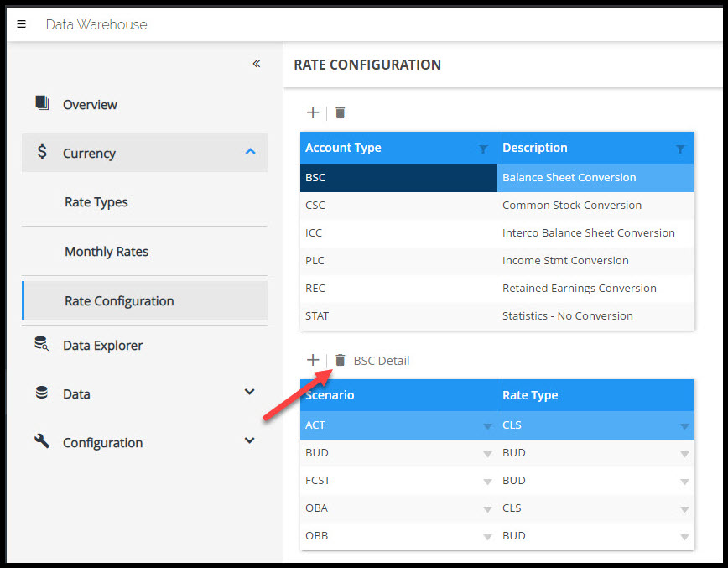728x568 pixels.
Task: Open the ACT scenario dropdown
Action: (487, 426)
